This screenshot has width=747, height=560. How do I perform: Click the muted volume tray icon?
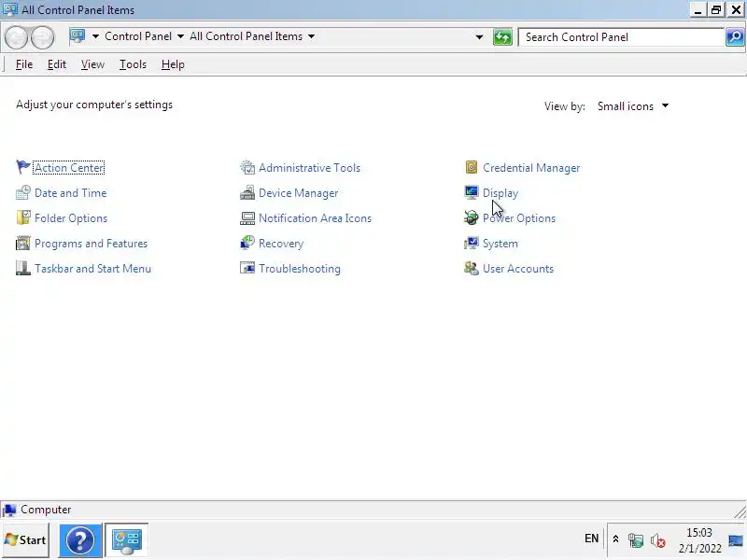pos(658,540)
